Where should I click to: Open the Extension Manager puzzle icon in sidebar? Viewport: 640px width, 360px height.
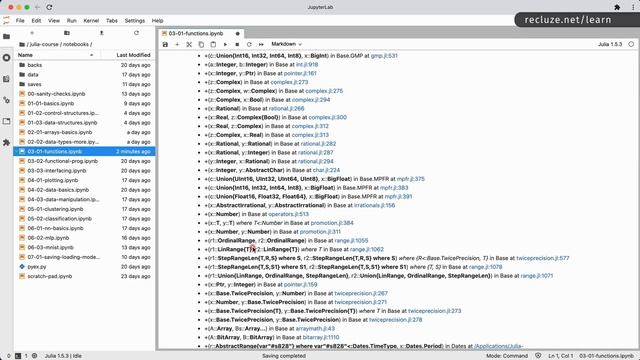7,142
